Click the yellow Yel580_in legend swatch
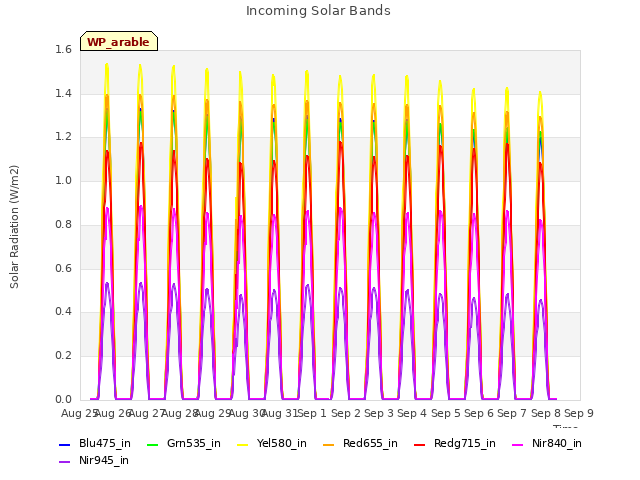Screen dimensions: 640x480 coord(242,444)
